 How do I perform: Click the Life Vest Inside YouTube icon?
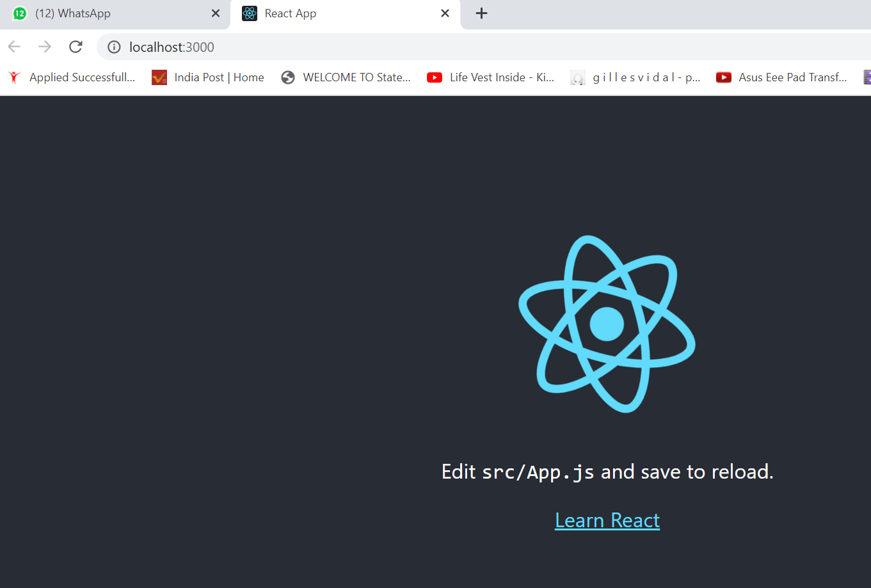(435, 77)
